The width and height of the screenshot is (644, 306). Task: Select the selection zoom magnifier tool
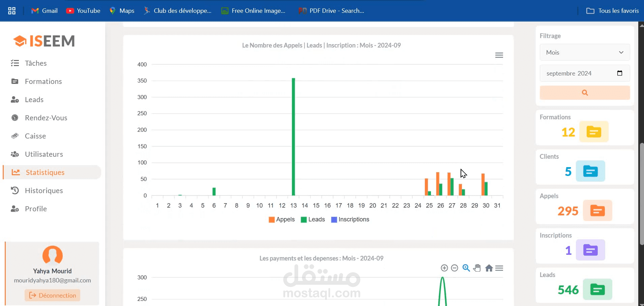pos(466,268)
